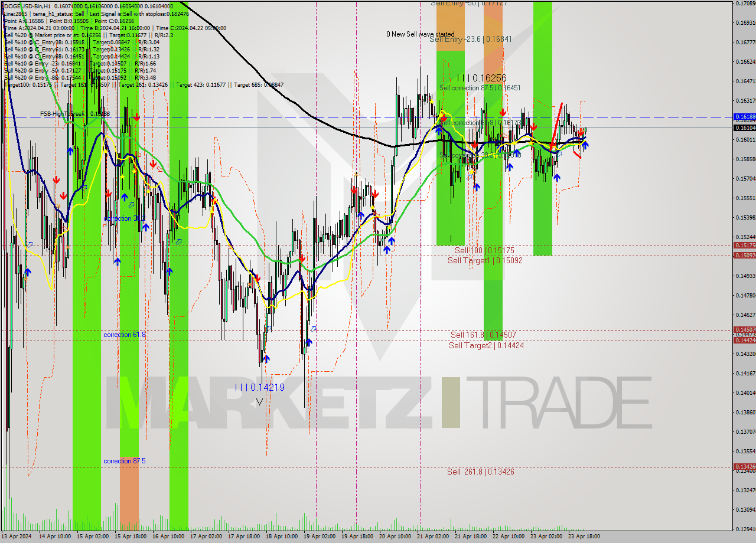The height and width of the screenshot is (543, 756).
Task: Select the 'Sell Target1 | 0.15092' label
Action: coord(485,260)
